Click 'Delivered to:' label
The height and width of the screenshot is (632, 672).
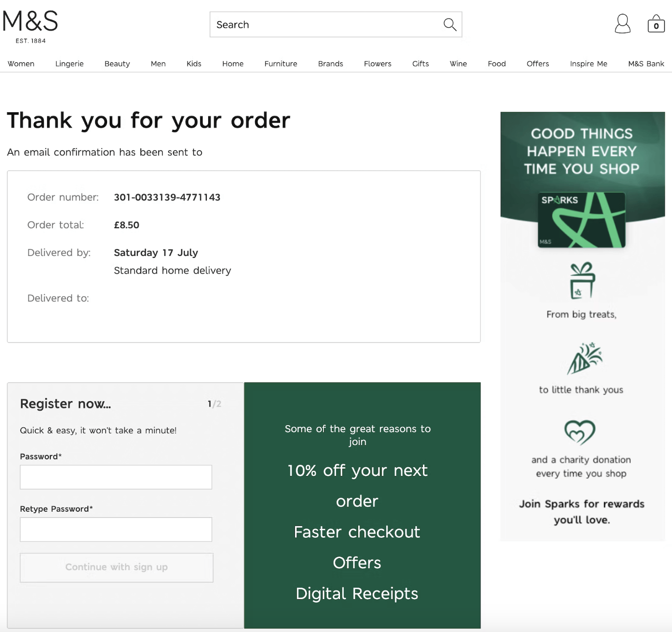click(58, 298)
